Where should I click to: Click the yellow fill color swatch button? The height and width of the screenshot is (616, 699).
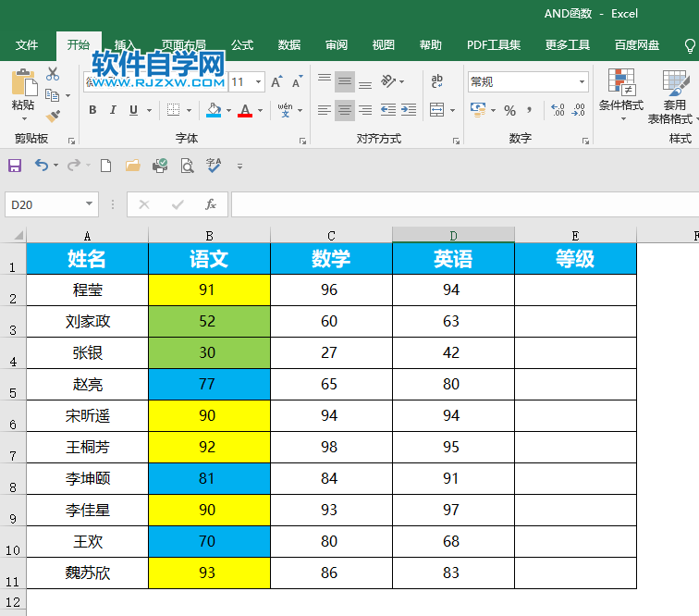[215, 111]
